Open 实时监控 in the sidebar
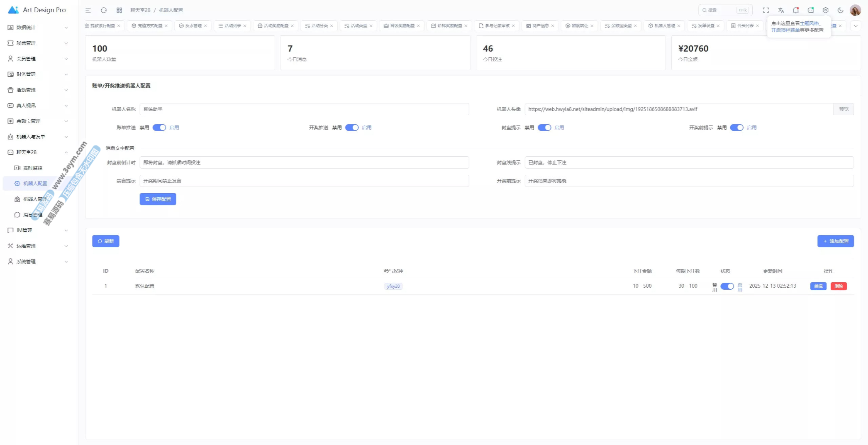This screenshot has height=445, width=868. [33, 168]
